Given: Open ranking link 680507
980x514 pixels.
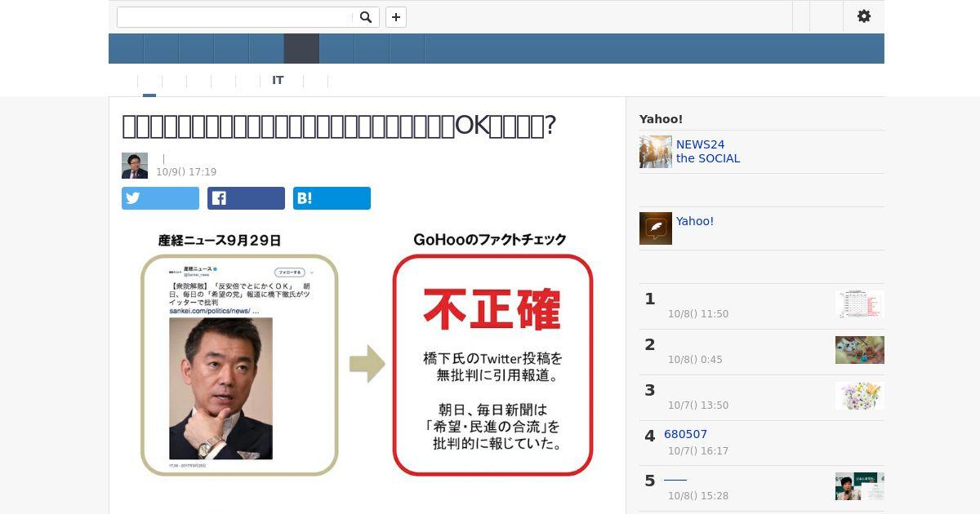Looking at the screenshot, I should 686,435.
